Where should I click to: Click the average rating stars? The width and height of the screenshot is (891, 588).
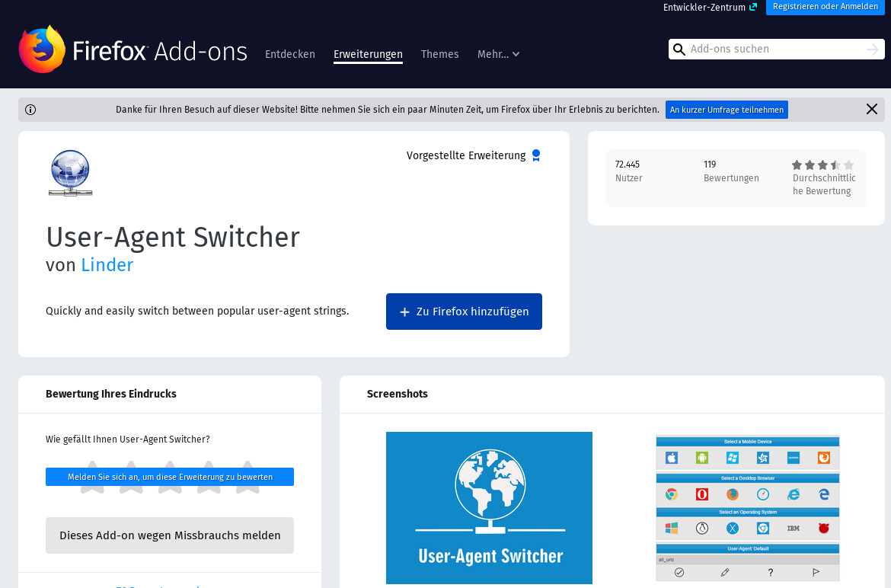click(822, 165)
